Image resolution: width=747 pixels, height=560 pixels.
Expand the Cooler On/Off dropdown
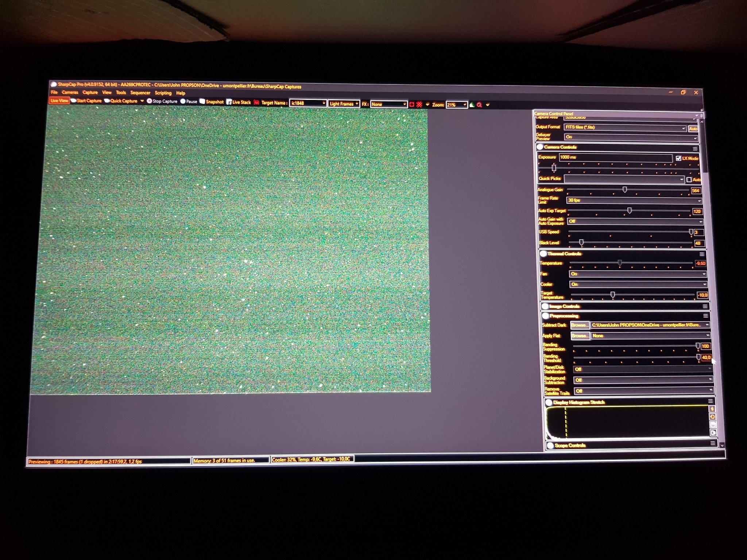point(638,284)
